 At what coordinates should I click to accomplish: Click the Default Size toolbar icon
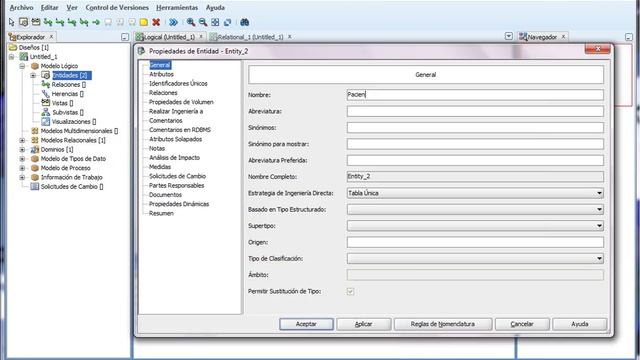pyautogui.click(x=227, y=22)
